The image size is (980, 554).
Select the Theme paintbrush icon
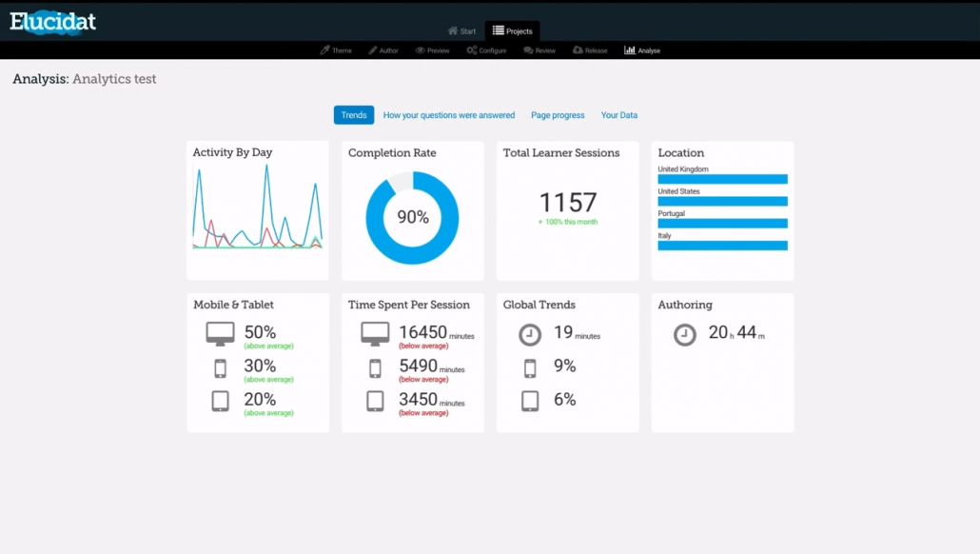pos(323,49)
